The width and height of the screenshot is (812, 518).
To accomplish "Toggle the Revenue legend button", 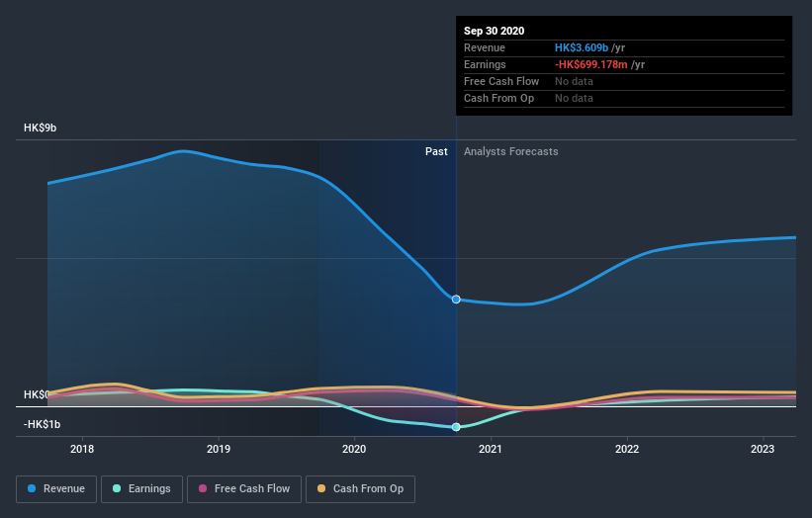I will coord(56,489).
